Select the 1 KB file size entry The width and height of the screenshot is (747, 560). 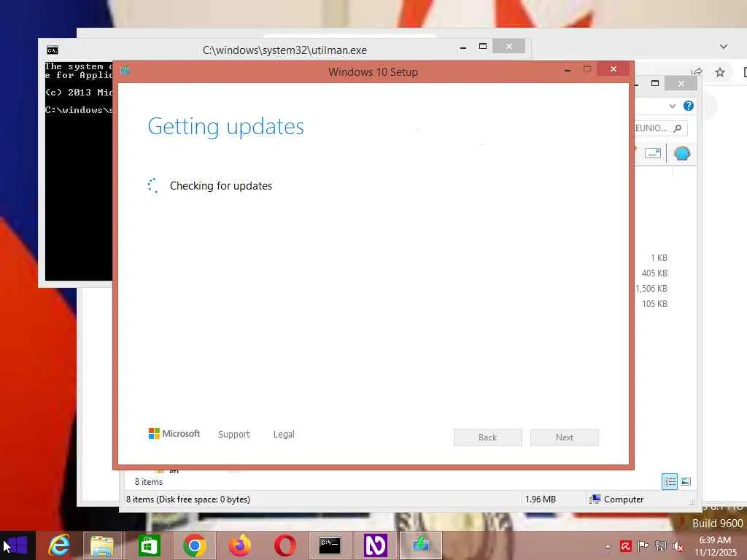pos(659,258)
